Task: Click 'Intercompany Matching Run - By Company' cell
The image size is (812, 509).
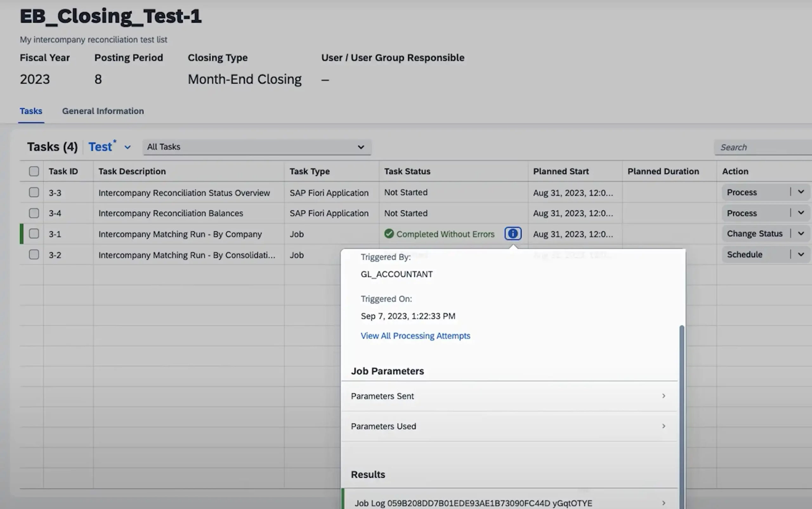Action: coord(180,234)
